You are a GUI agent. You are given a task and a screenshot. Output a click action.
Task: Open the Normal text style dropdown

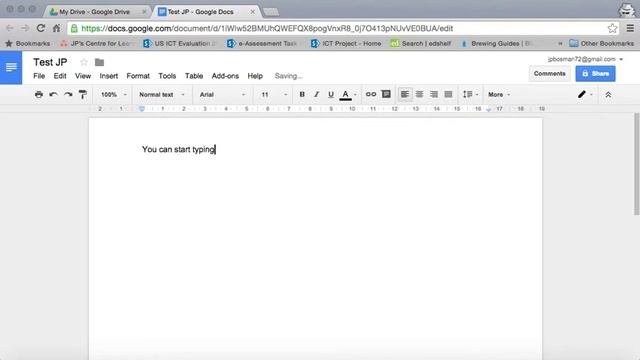click(x=162, y=94)
